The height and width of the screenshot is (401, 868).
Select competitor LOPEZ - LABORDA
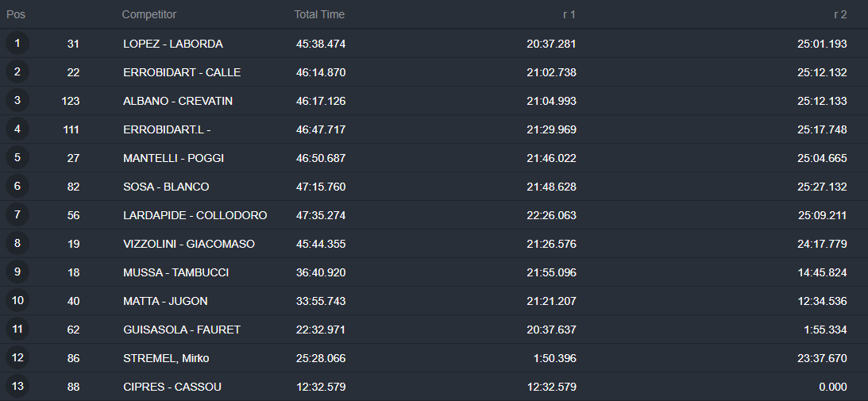(172, 44)
